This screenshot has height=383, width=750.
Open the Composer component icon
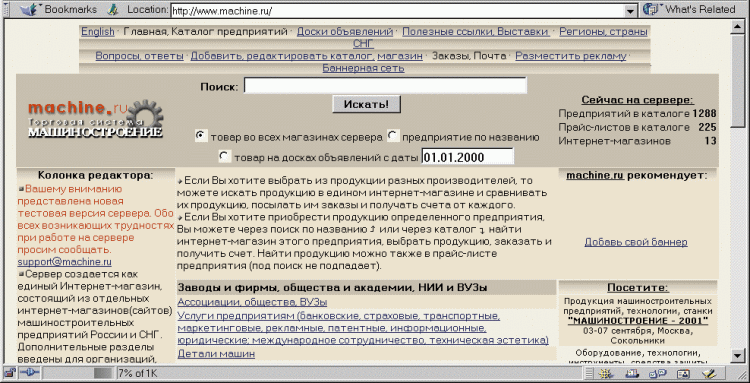click(x=708, y=373)
